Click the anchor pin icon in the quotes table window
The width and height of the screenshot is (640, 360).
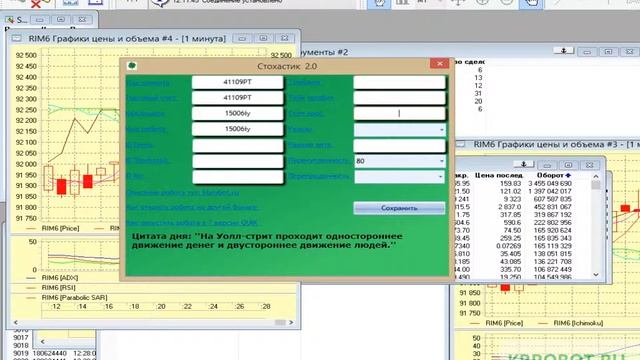(x=524, y=164)
